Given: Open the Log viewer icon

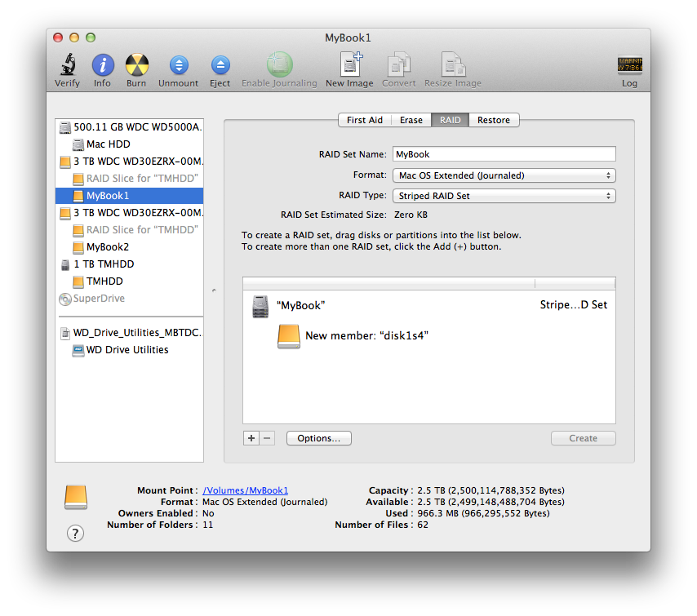Looking at the screenshot, I should [x=629, y=64].
